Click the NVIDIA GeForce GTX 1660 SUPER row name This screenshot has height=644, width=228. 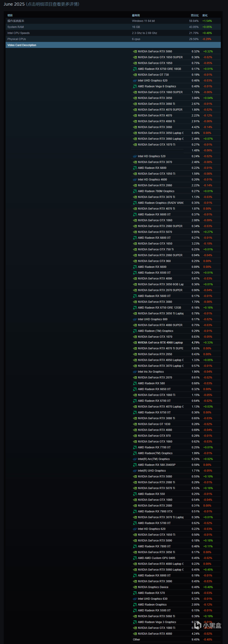click(160, 92)
